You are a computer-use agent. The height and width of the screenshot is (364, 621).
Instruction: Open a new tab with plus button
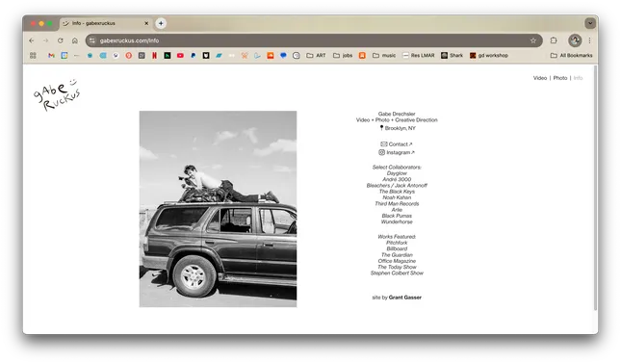(x=161, y=23)
